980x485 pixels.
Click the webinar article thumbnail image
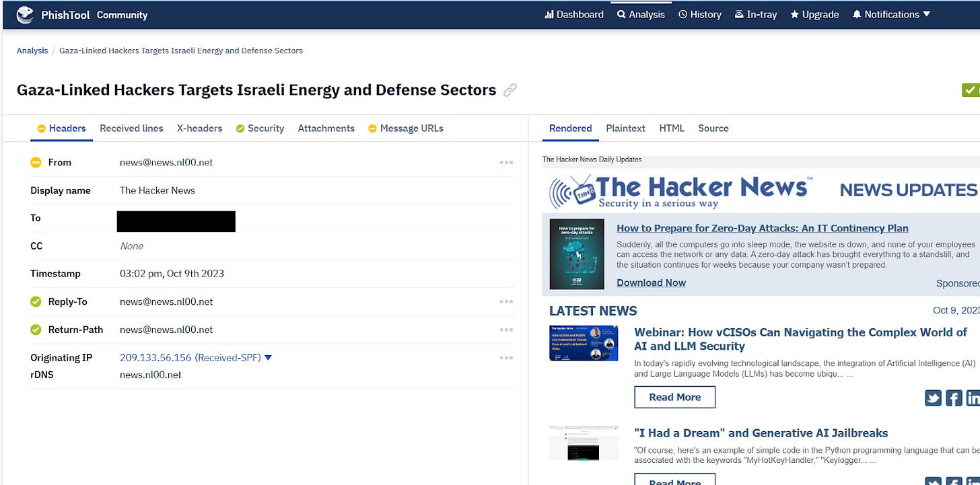[584, 343]
